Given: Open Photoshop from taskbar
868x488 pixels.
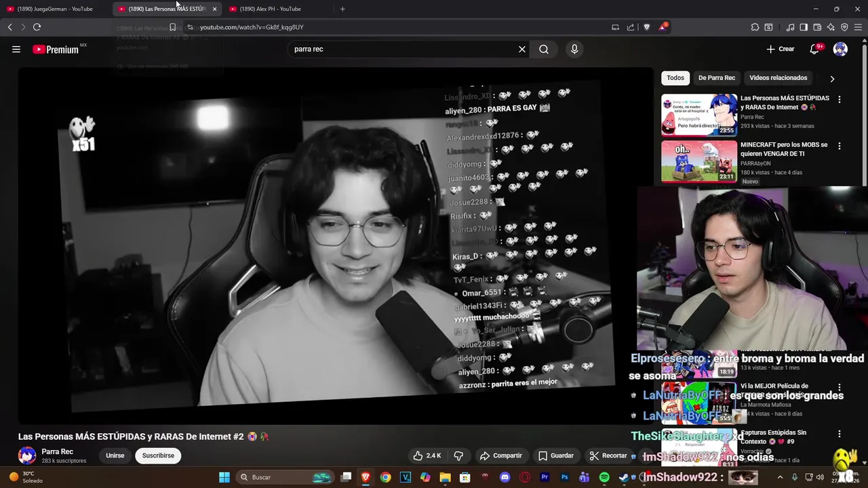Looking at the screenshot, I should coord(564,477).
